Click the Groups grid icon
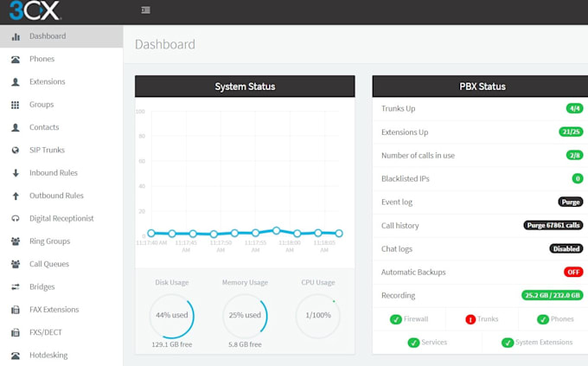The height and width of the screenshot is (366, 588). (15, 105)
